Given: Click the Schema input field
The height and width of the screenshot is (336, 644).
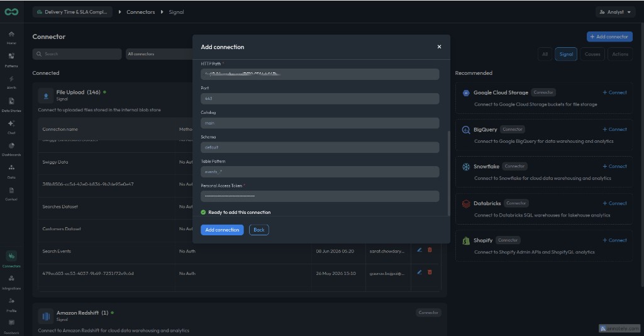Looking at the screenshot, I should (320, 147).
